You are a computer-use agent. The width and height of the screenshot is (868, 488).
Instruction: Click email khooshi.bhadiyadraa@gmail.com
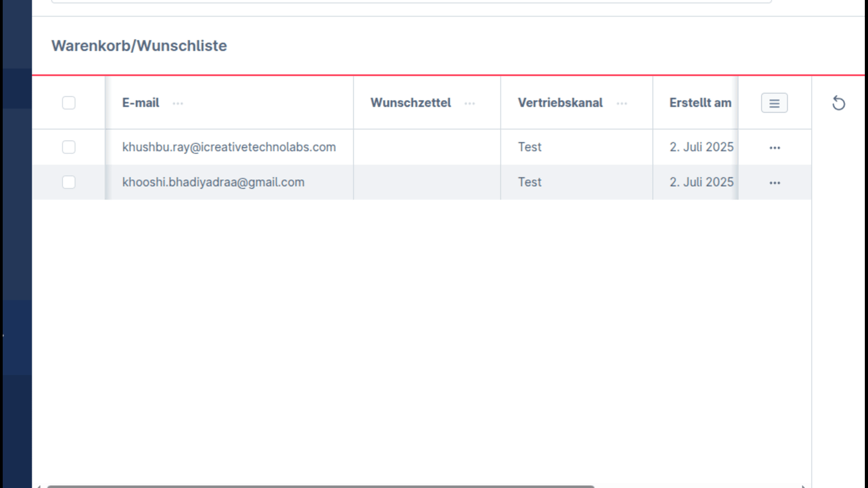click(213, 182)
